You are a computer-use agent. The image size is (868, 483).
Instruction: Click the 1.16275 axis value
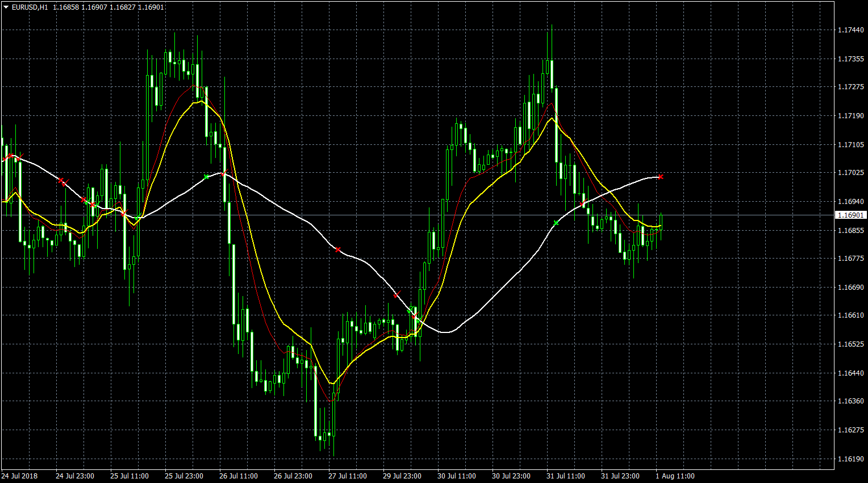click(x=851, y=430)
